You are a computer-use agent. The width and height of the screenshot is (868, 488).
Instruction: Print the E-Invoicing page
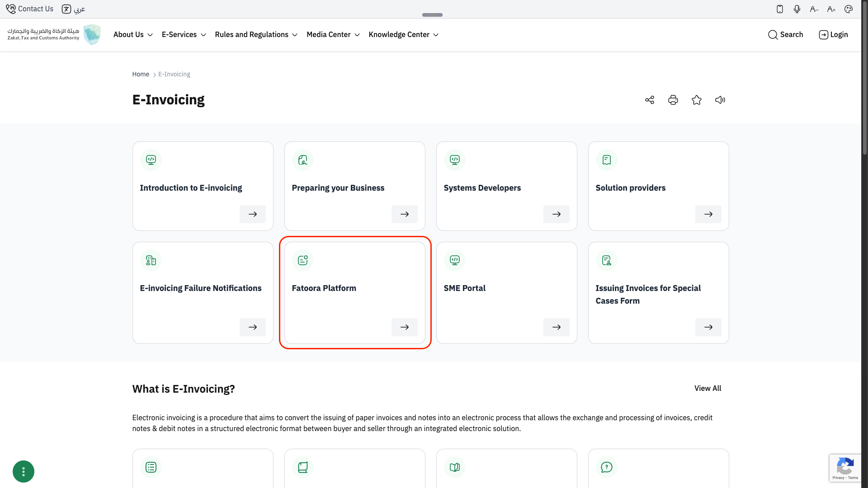pos(673,100)
